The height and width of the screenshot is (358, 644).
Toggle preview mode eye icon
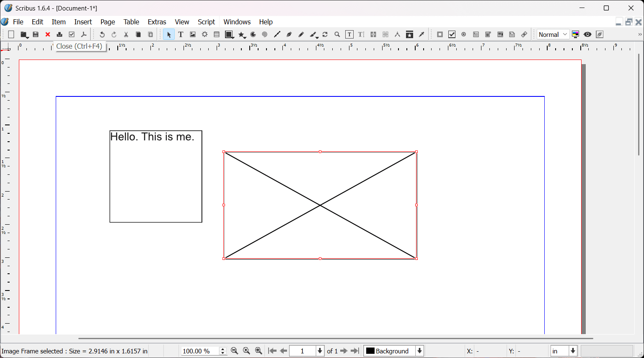(x=587, y=35)
